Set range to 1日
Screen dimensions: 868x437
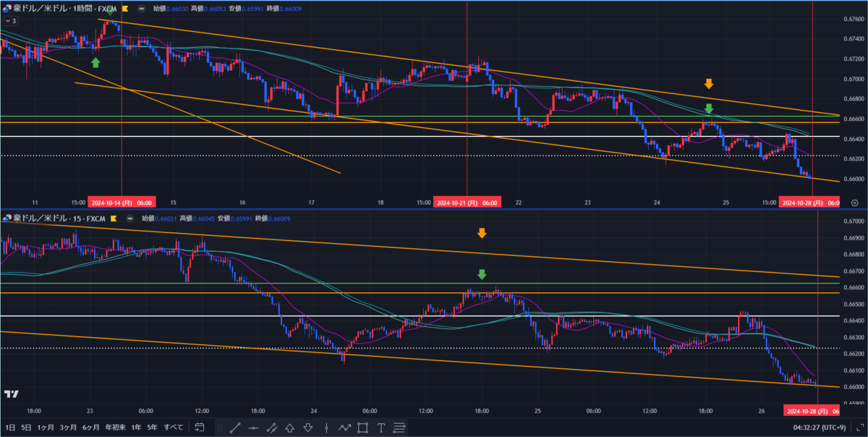pyautogui.click(x=9, y=428)
